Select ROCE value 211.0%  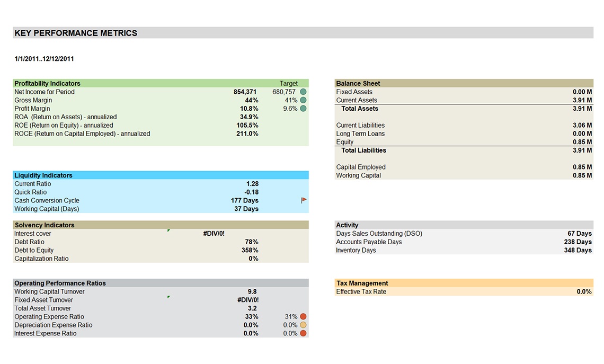pos(247,134)
